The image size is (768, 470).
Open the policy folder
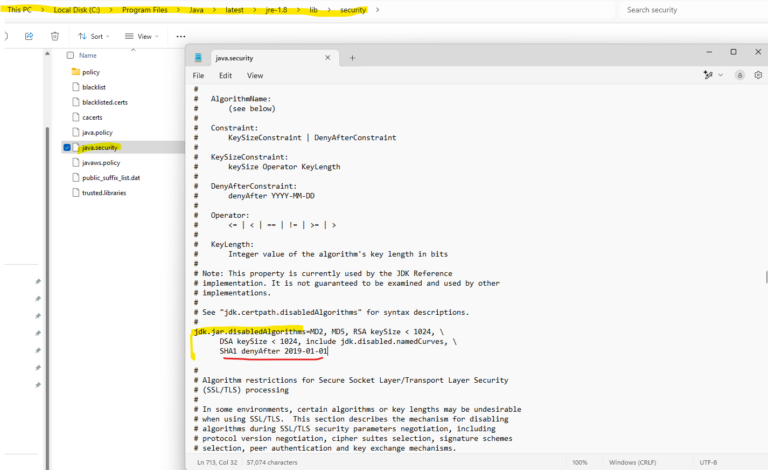click(90, 72)
